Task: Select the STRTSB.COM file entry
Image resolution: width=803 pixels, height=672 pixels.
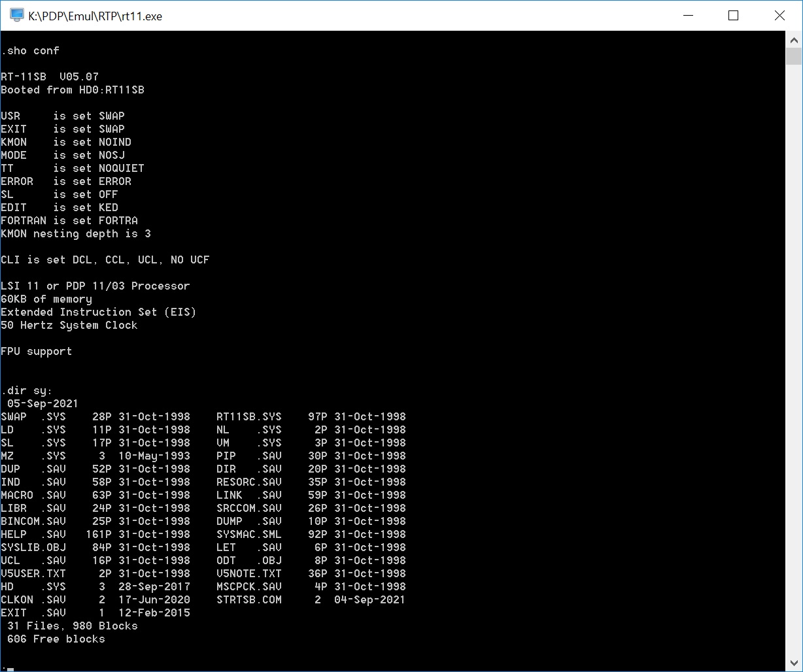Action: point(248,599)
